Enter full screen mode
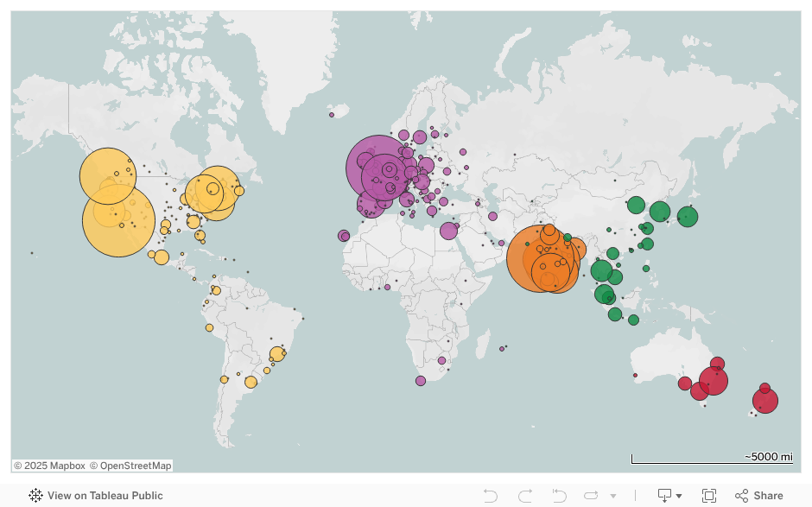 709,496
